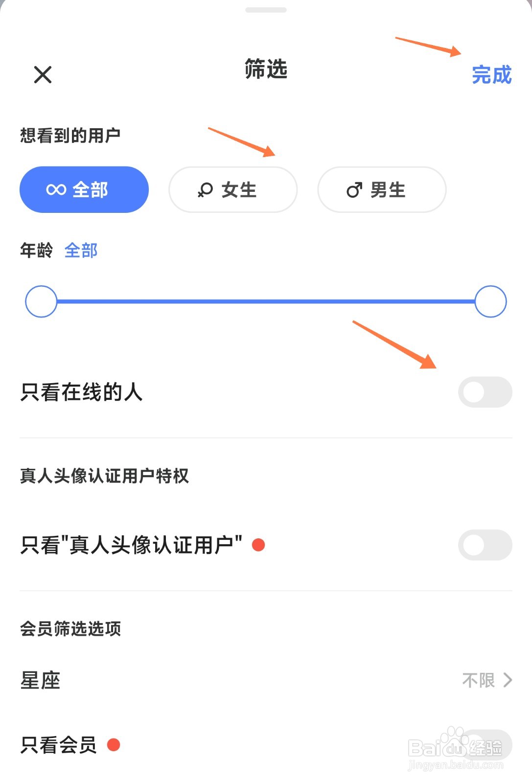Tap 完成 to finish filtering

click(491, 75)
